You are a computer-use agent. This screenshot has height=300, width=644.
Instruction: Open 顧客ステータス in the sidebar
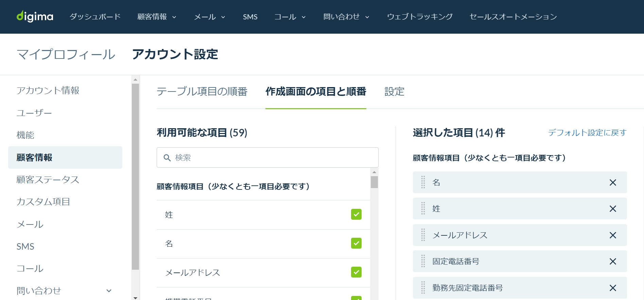[48, 180]
